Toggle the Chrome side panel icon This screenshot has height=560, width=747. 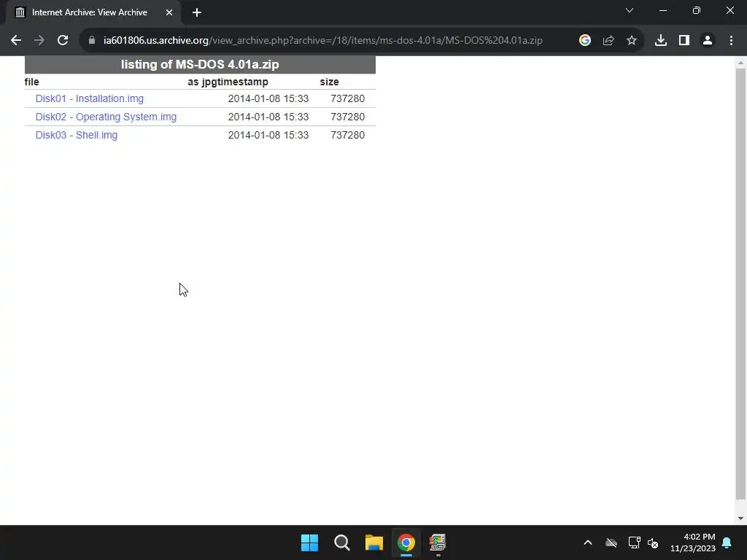point(684,41)
